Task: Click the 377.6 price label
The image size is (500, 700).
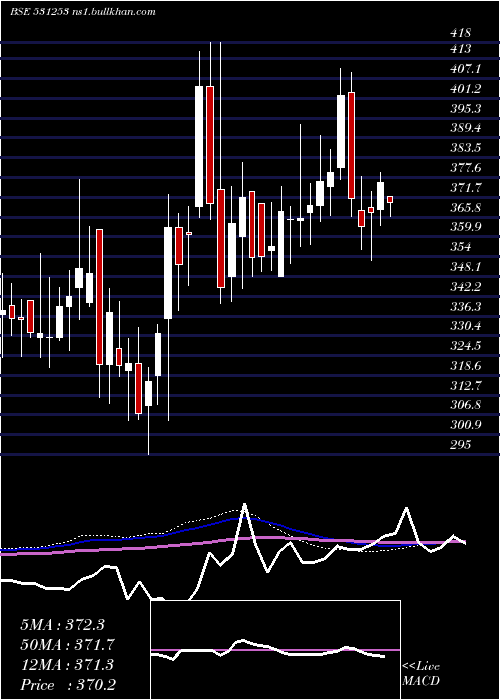Action: coord(465,168)
